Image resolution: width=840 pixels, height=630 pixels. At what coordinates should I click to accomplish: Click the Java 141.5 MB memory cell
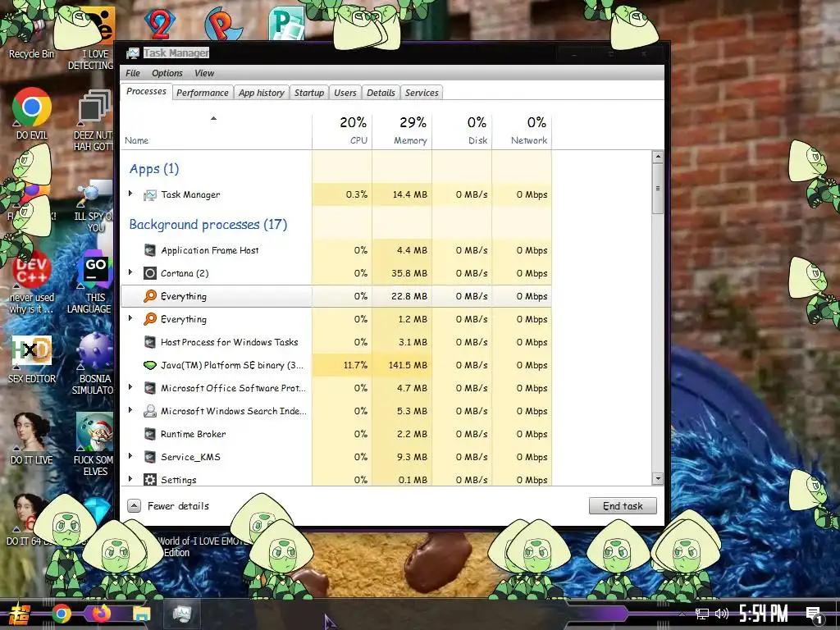402,365
